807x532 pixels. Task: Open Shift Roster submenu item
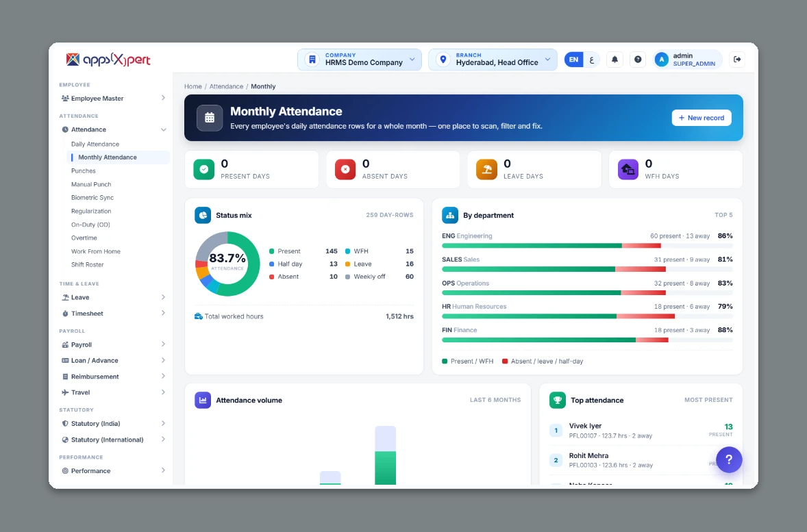88,264
